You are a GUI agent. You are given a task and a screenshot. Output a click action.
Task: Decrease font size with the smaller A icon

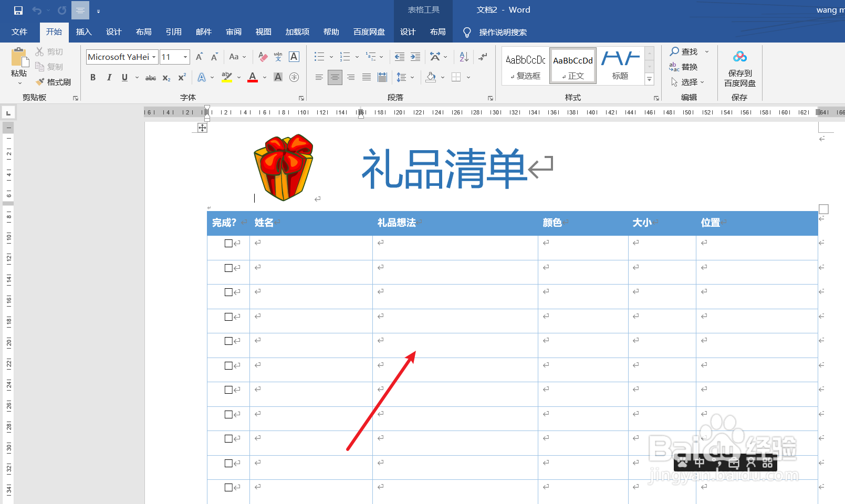[214, 57]
